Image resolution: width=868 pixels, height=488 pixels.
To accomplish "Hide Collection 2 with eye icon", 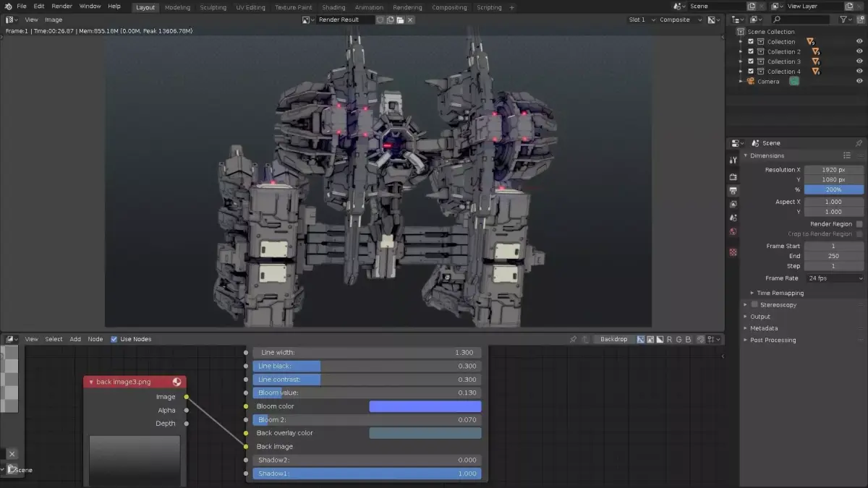I will pyautogui.click(x=859, y=52).
